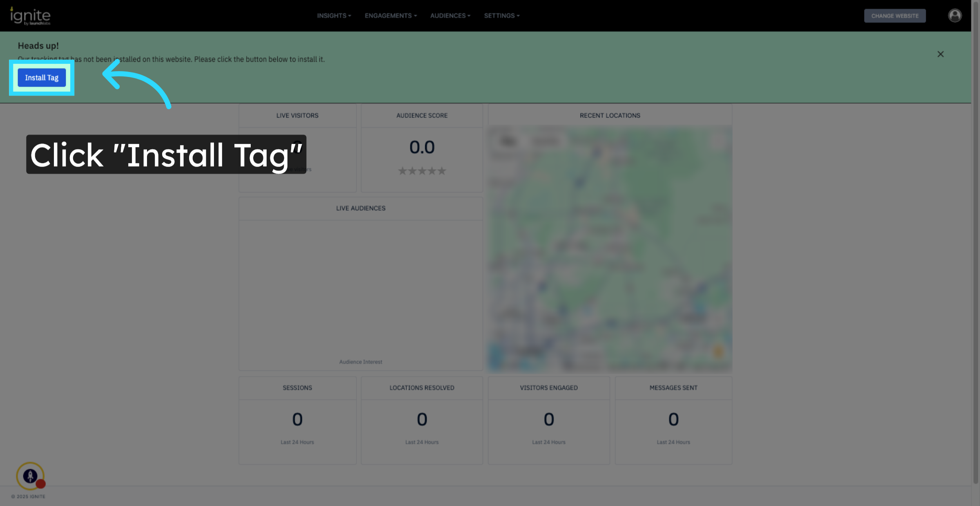Open the user profile avatar menu
Viewport: 980px width, 506px height.
coord(955,16)
